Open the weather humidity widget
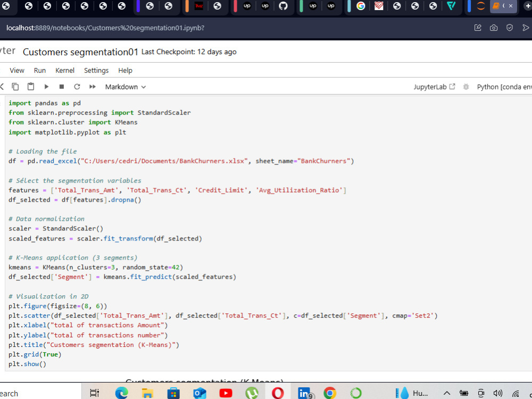 click(412, 393)
